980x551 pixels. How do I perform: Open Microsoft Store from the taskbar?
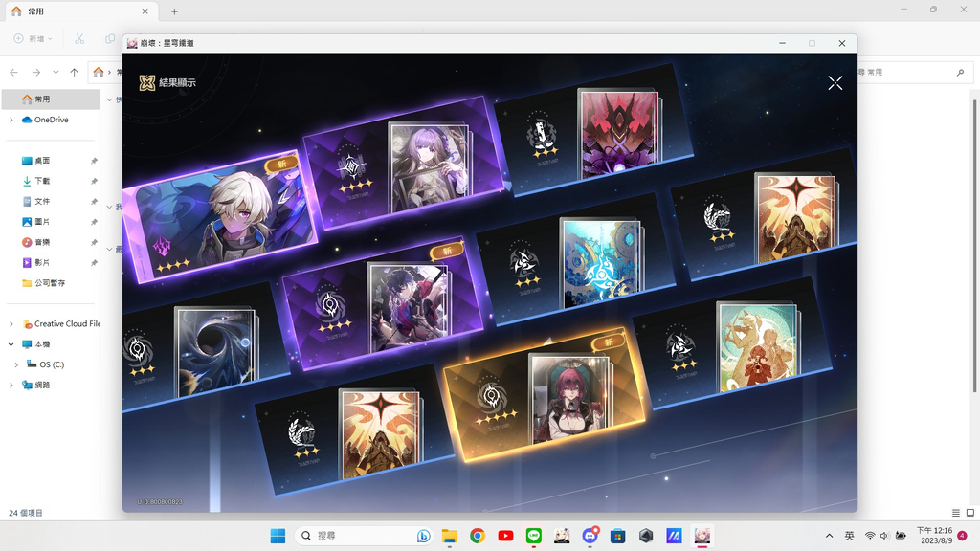coord(618,536)
